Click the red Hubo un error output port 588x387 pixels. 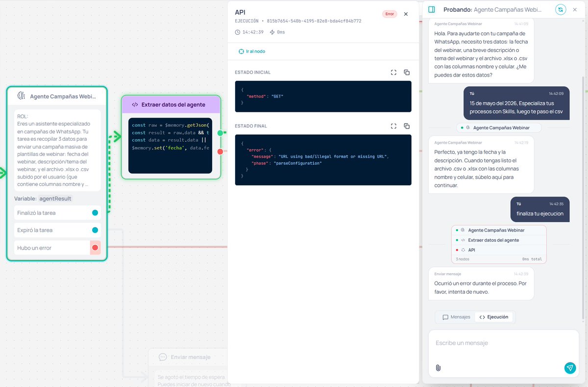(x=95, y=248)
